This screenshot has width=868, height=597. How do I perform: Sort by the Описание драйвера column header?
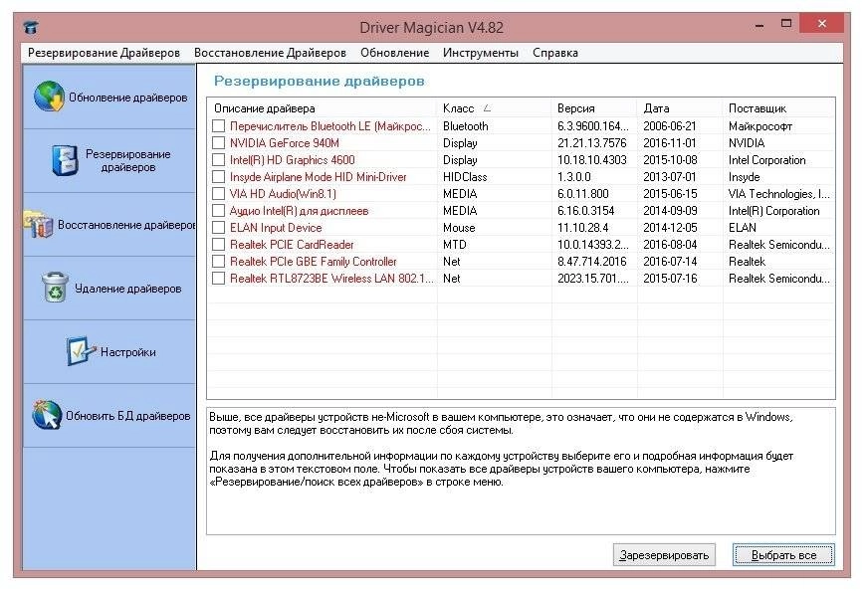(323, 108)
